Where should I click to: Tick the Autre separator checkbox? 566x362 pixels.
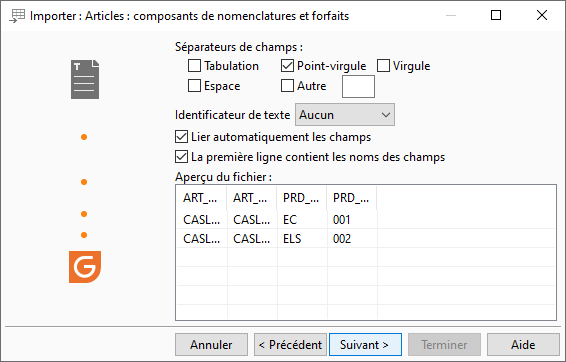click(287, 86)
